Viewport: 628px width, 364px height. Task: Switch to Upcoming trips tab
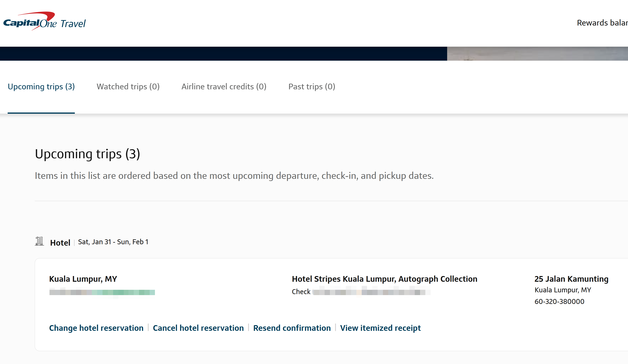(x=41, y=86)
